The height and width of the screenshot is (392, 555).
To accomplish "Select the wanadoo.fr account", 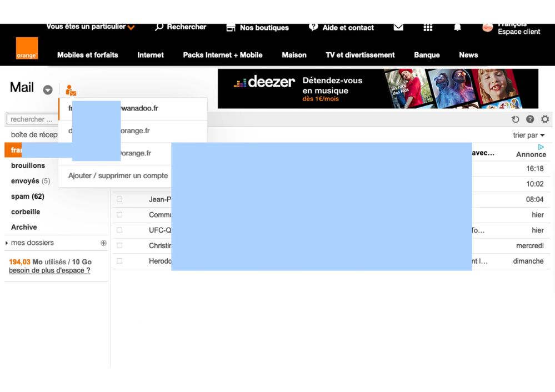I will tap(133, 109).
